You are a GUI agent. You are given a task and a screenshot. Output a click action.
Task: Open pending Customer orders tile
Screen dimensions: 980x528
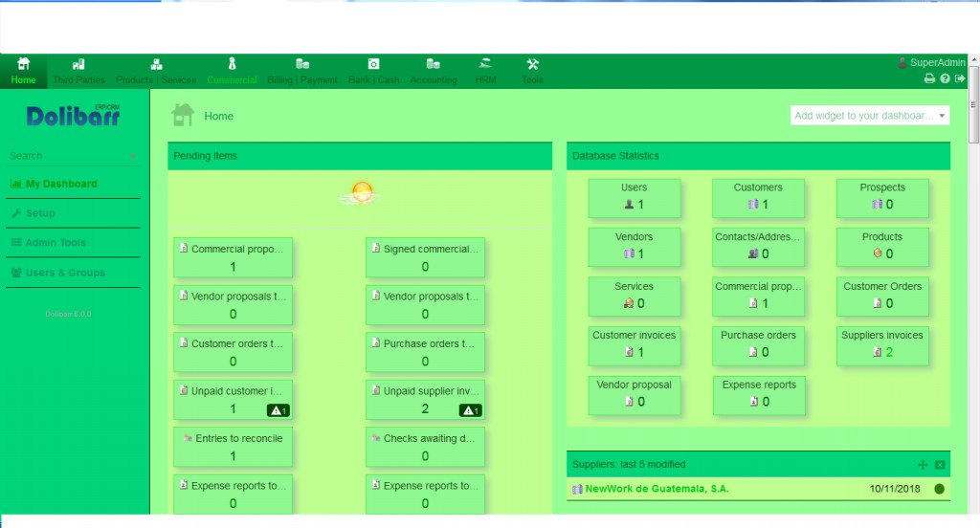click(x=233, y=352)
